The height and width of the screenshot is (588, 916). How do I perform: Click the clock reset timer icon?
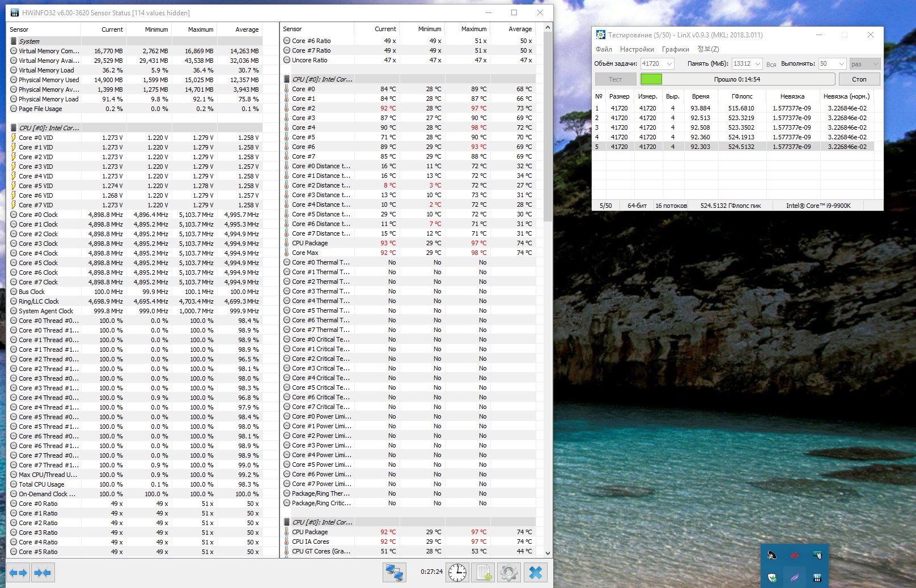[457, 573]
